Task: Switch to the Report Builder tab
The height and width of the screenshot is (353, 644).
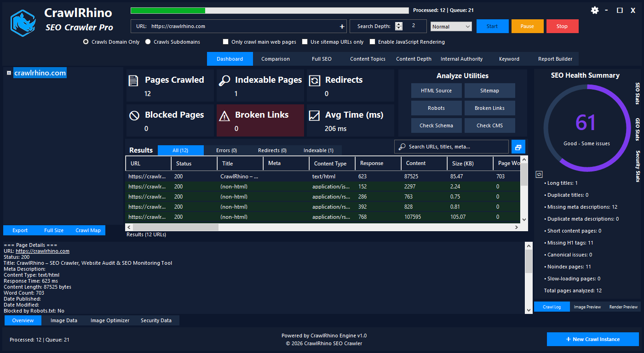Action: (554, 59)
